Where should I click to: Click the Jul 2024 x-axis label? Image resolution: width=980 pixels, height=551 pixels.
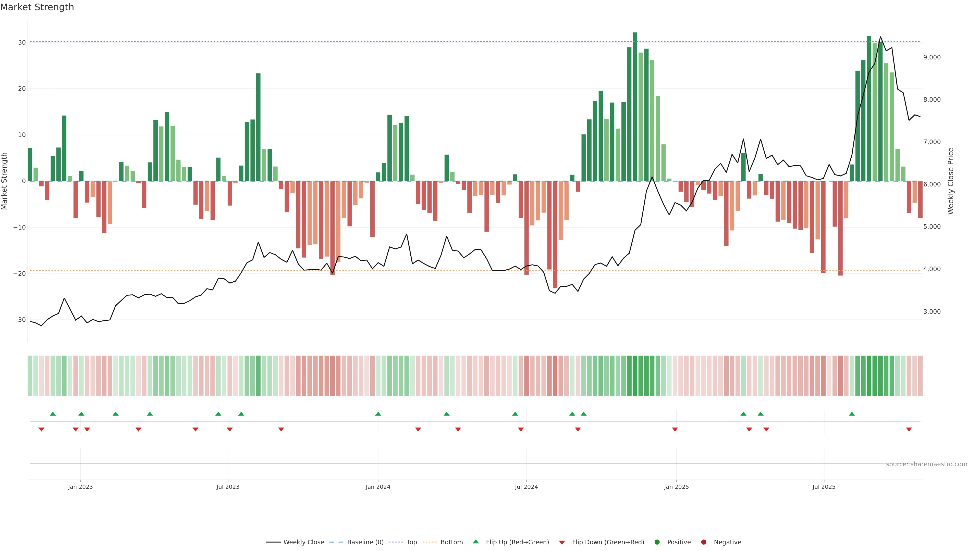(526, 487)
